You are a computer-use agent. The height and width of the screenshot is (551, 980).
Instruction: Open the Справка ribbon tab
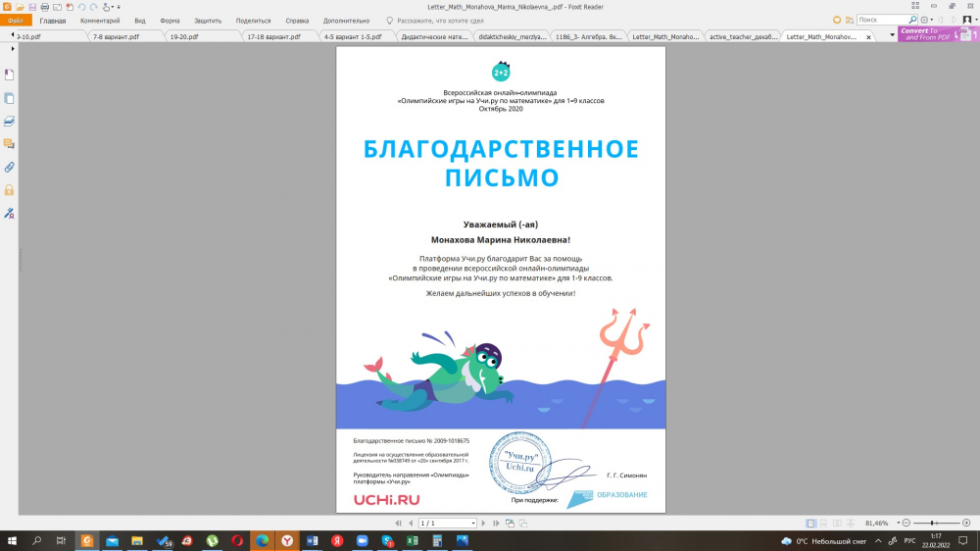click(297, 21)
